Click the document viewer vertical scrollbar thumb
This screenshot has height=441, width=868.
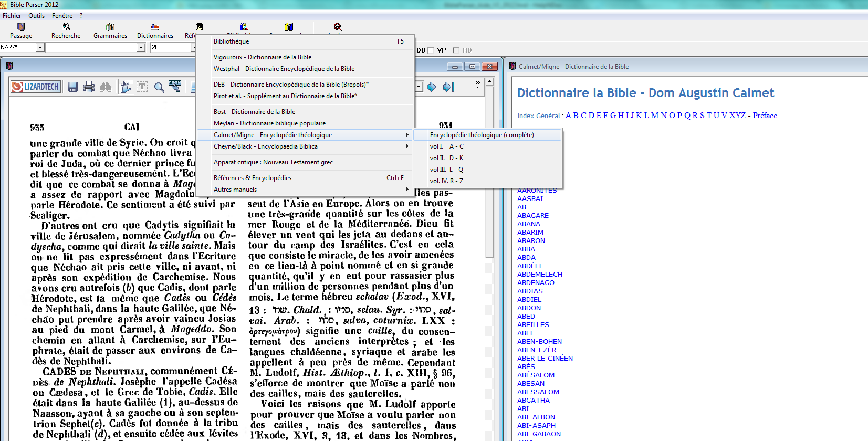(x=489, y=172)
